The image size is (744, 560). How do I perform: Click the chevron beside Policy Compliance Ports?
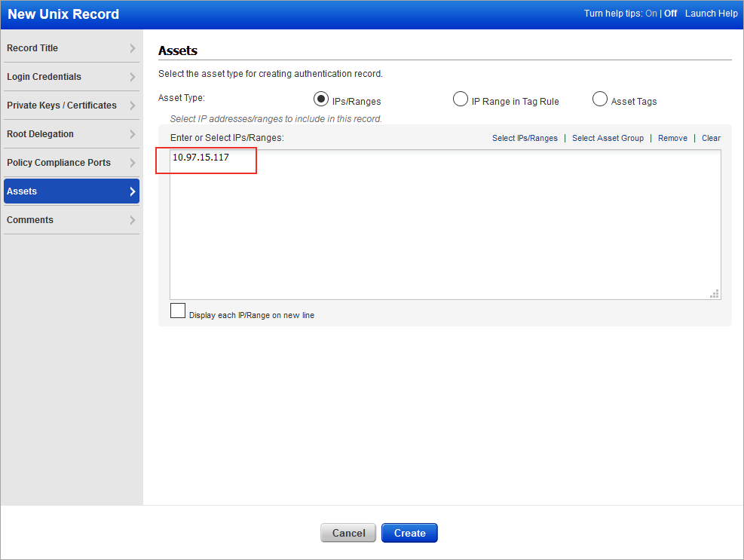133,163
